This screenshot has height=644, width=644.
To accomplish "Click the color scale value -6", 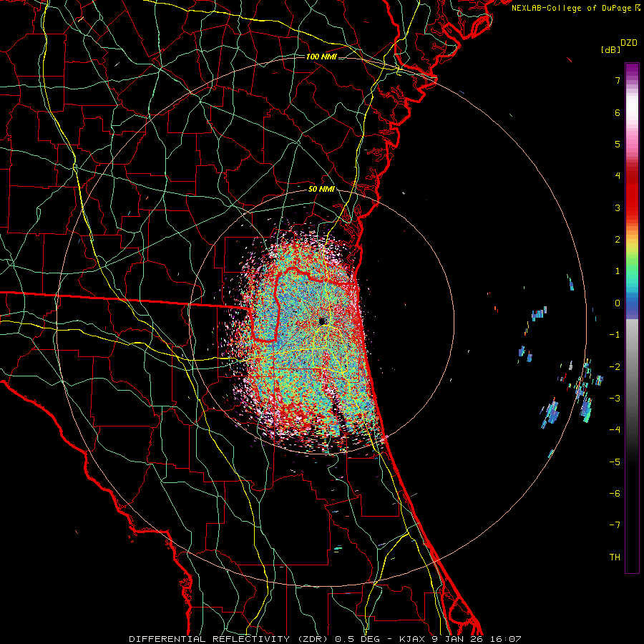I will [615, 493].
